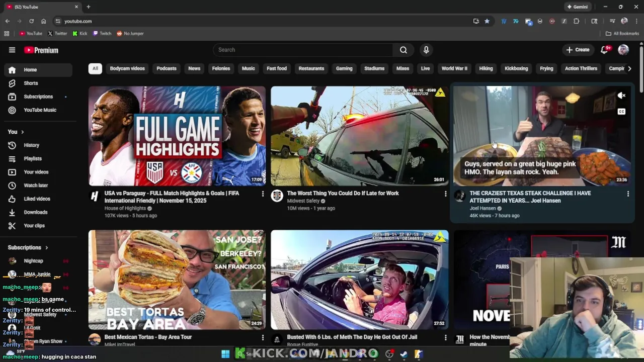This screenshot has width=644, height=362.
Task: Open the browser extensions puzzle icon
Action: tap(576, 21)
